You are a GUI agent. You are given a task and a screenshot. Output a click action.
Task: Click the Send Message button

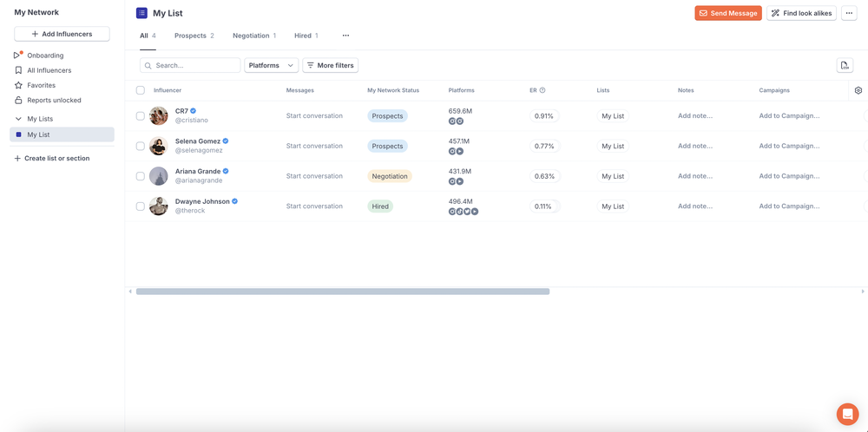(728, 13)
